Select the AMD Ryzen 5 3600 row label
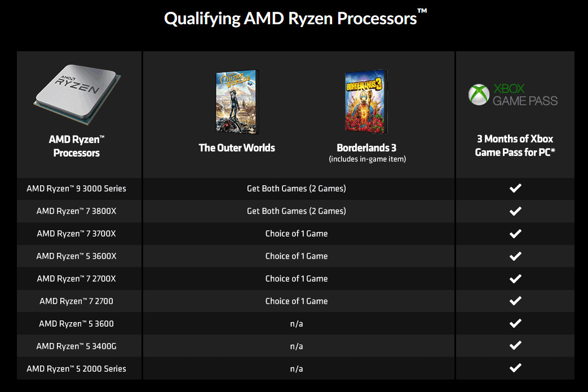Viewport: 588px width, 392px height. click(77, 323)
